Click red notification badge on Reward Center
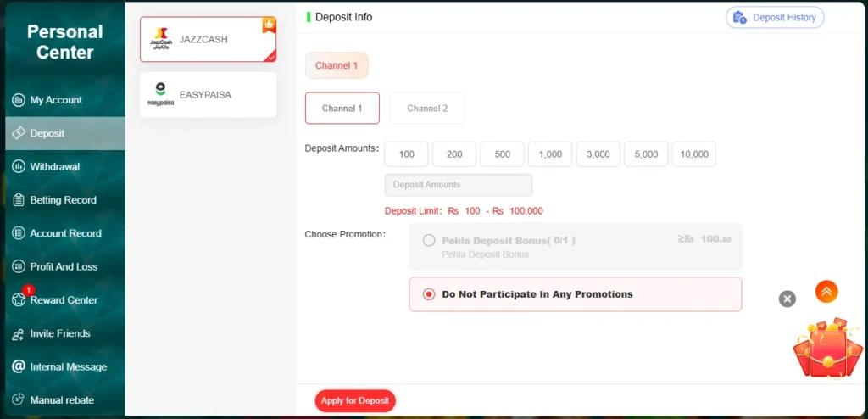 29,290
